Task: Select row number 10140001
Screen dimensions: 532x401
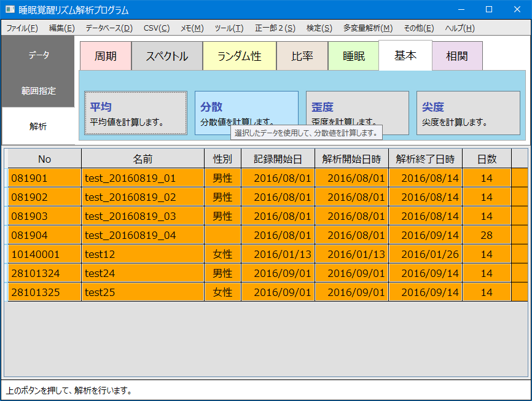Action: (44, 254)
